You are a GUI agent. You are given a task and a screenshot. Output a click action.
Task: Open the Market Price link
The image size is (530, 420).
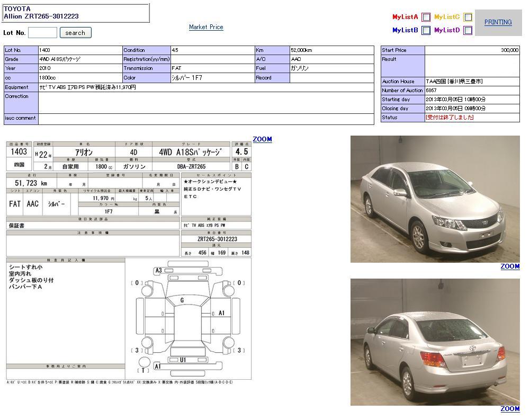(206, 27)
